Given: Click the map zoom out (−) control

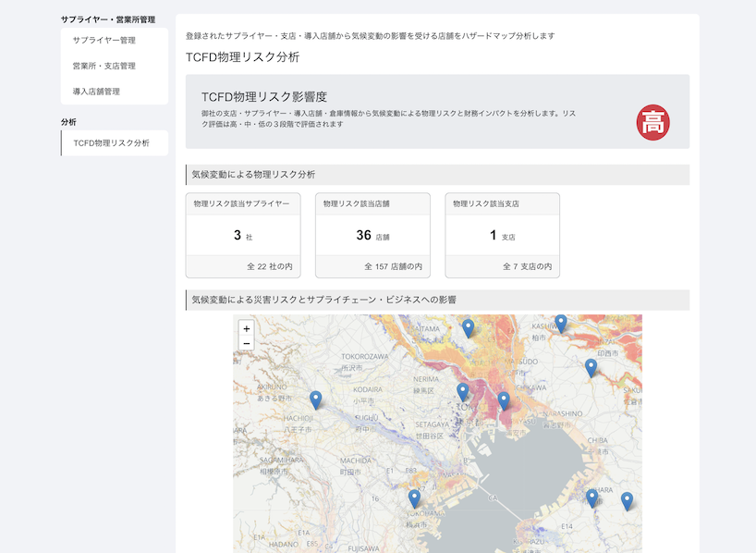Looking at the screenshot, I should 244,345.
